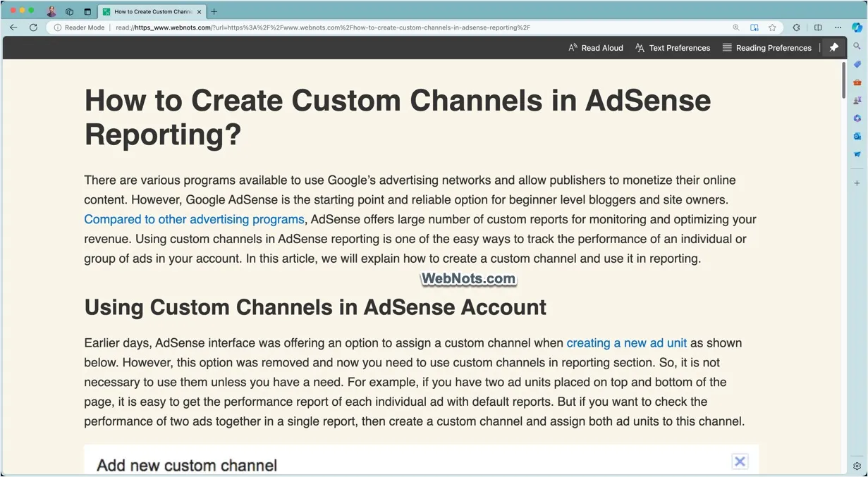Open the blue tag Shopping sidebar icon
The height and width of the screenshot is (477, 868).
pyautogui.click(x=857, y=64)
